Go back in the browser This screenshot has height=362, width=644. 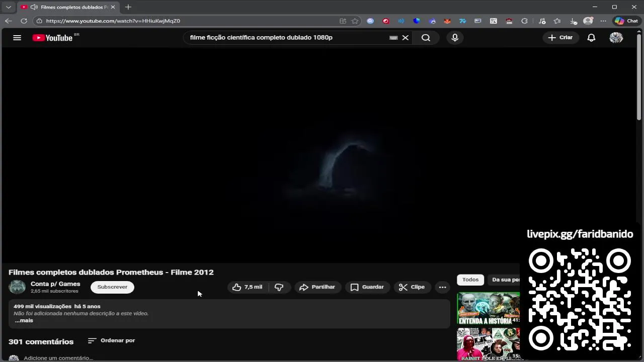point(8,21)
